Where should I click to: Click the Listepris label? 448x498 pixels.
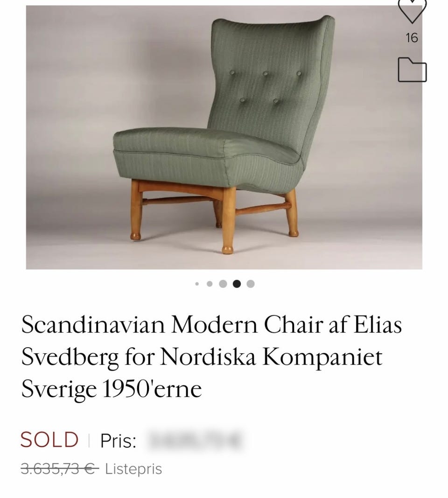[x=133, y=468]
